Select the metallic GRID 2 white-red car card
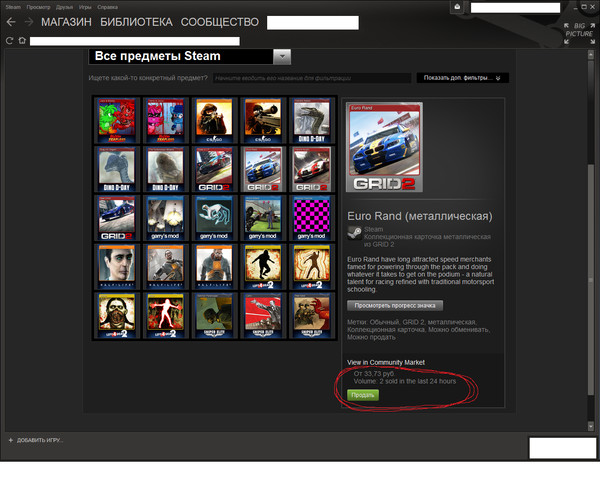 click(x=311, y=169)
